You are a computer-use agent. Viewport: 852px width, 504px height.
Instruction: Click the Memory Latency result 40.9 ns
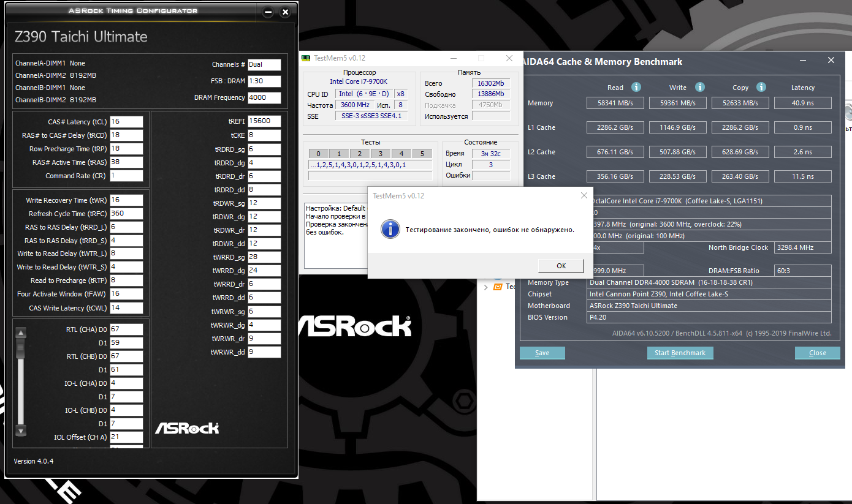point(803,103)
